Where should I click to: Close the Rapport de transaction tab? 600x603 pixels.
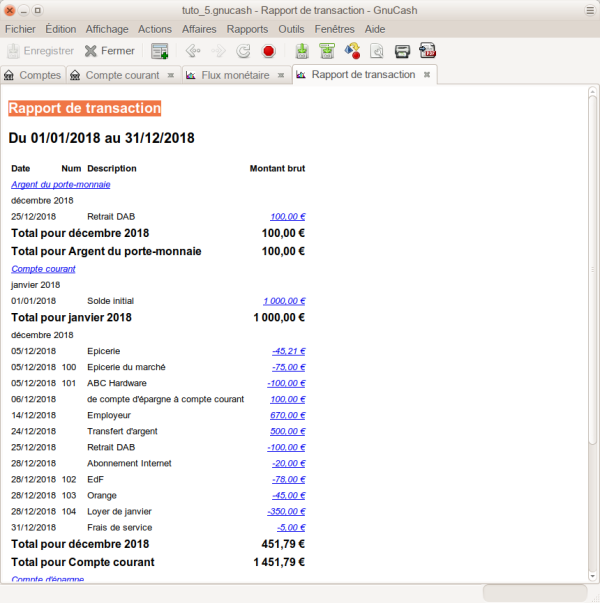[x=428, y=75]
